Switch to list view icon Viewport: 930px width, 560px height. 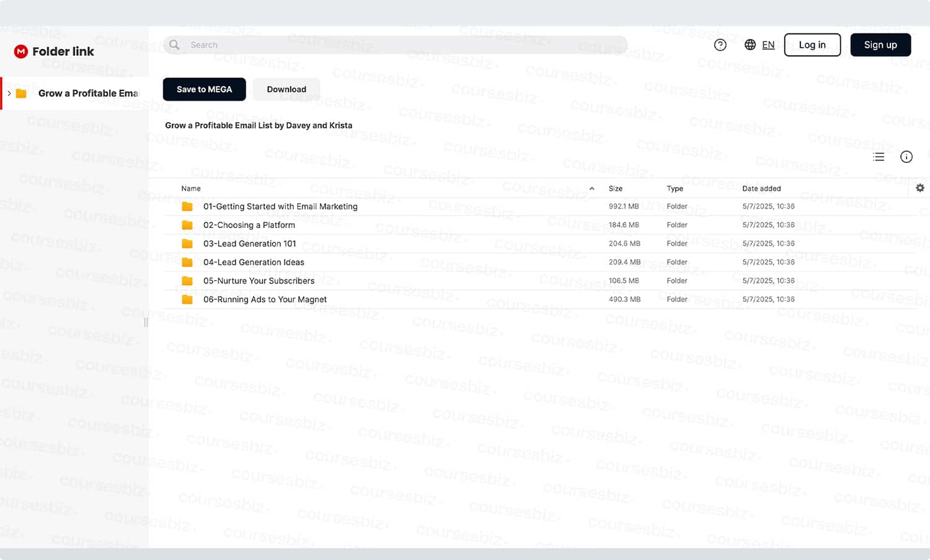(x=879, y=157)
